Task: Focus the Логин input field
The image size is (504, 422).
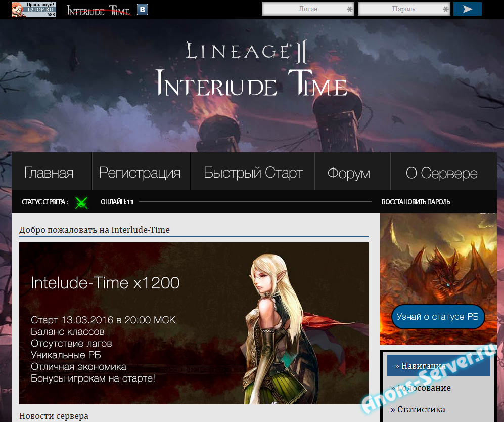Action: pyautogui.click(x=308, y=9)
